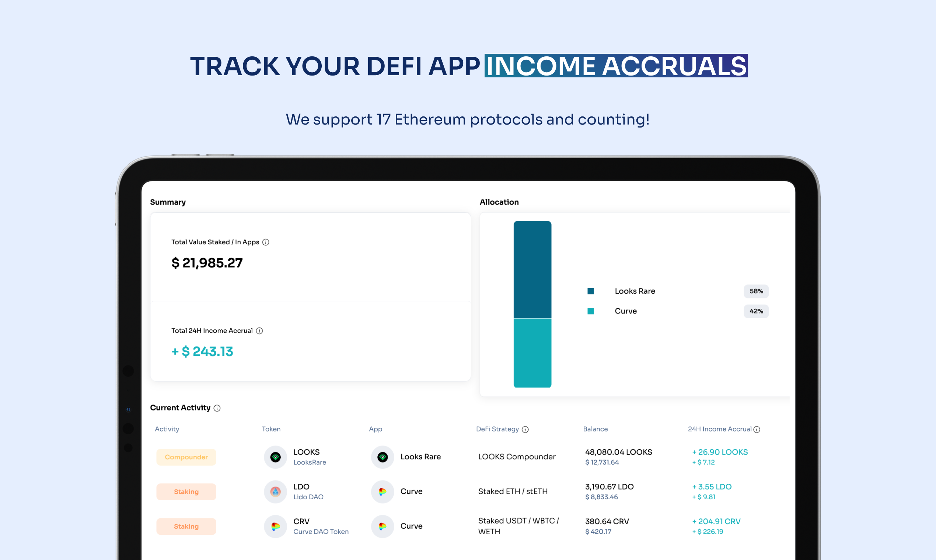This screenshot has width=936, height=560.
Task: Click + $ 7.12 income value
Action: point(703,463)
